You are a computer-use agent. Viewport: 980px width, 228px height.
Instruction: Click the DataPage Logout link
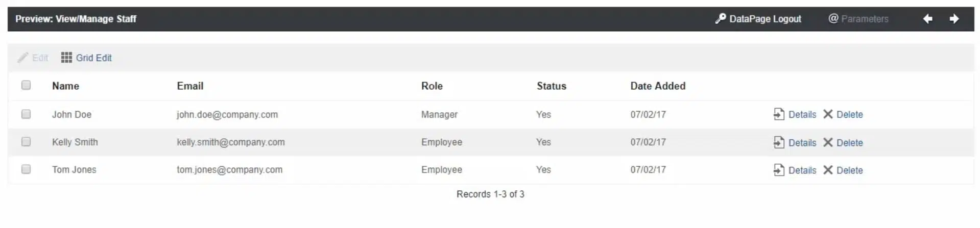click(765, 19)
